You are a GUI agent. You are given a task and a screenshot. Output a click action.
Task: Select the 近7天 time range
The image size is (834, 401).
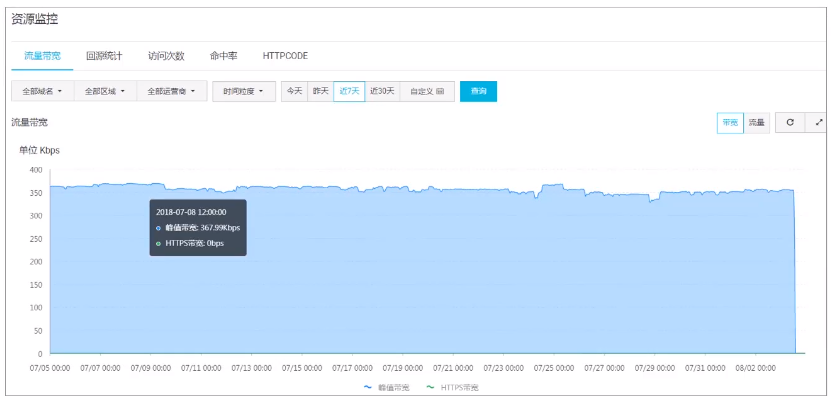tap(349, 91)
